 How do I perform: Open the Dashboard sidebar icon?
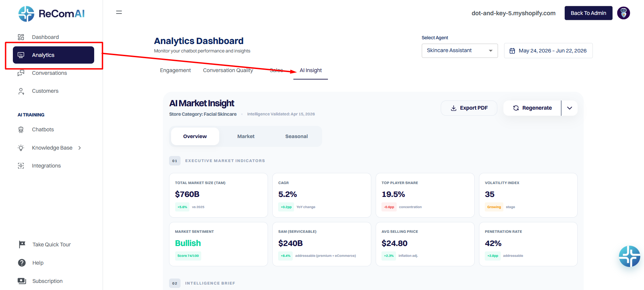coord(21,37)
